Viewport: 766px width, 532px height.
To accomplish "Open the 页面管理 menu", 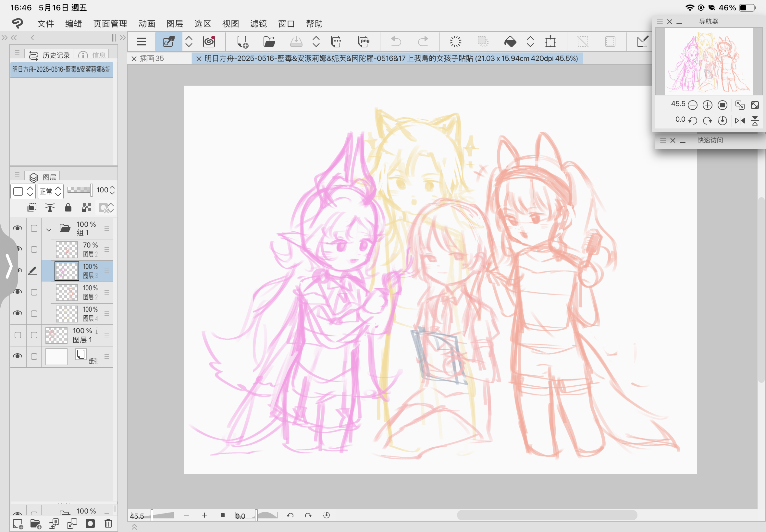I will [x=110, y=24].
